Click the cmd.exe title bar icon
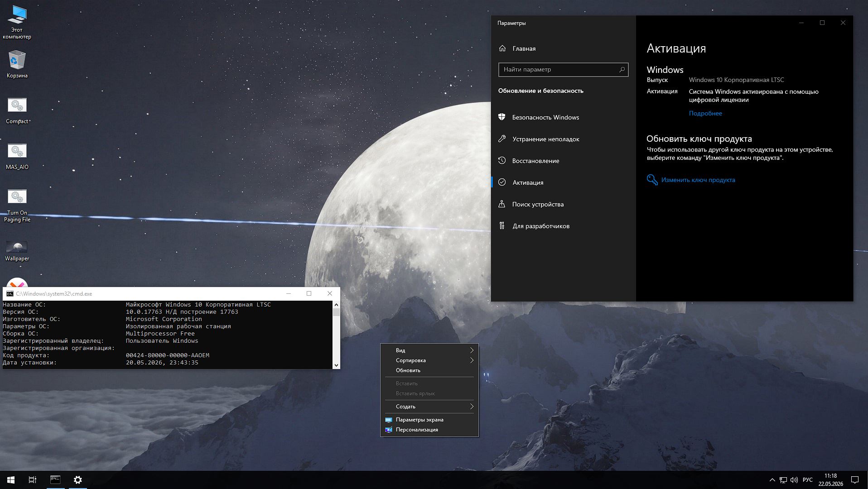The image size is (868, 489). tap(10, 293)
